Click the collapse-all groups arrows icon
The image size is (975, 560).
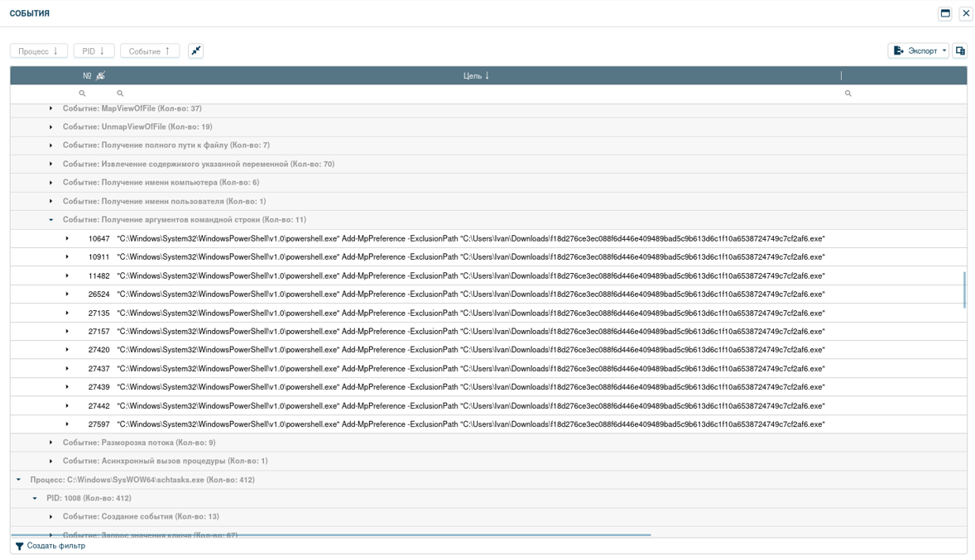tap(196, 50)
